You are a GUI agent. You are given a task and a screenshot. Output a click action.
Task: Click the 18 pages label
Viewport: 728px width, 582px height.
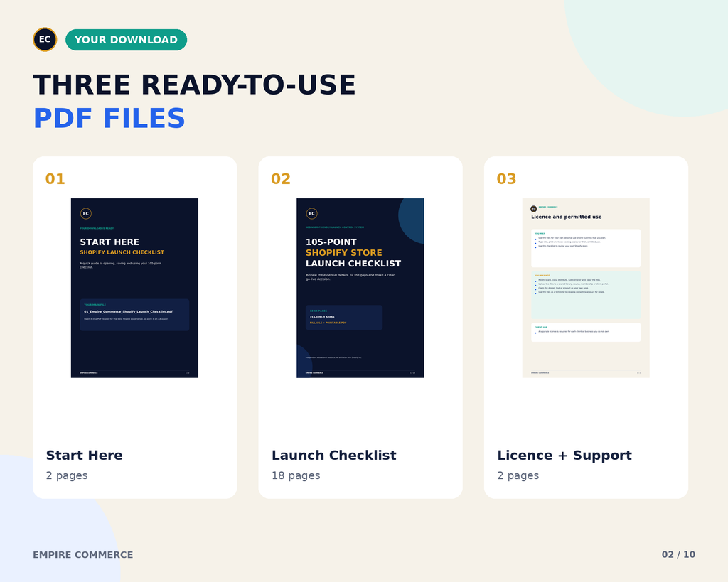(296, 475)
